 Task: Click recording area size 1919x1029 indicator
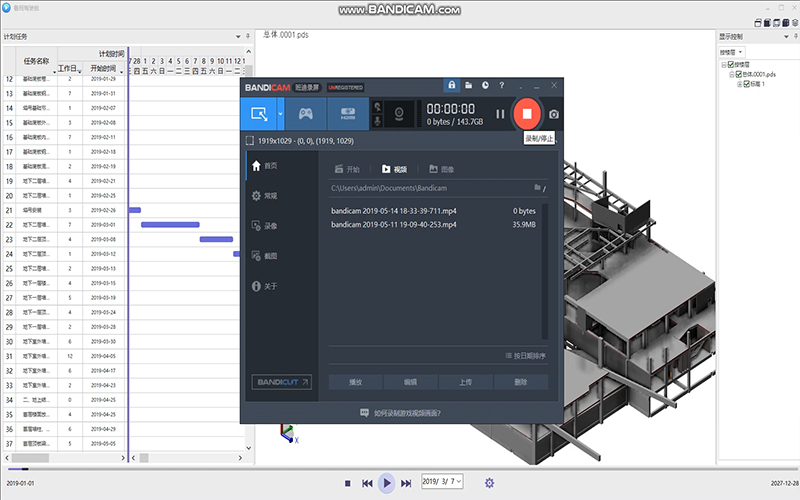click(x=300, y=141)
